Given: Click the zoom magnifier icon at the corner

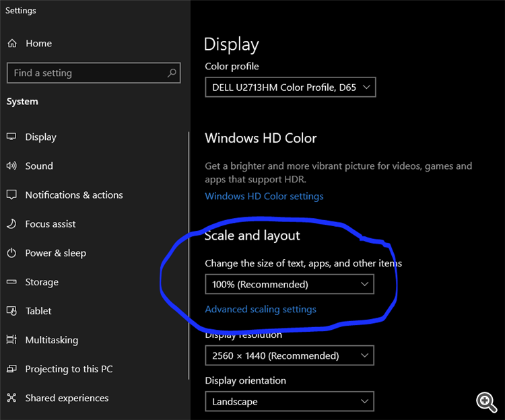Looking at the screenshot, I should [486, 402].
